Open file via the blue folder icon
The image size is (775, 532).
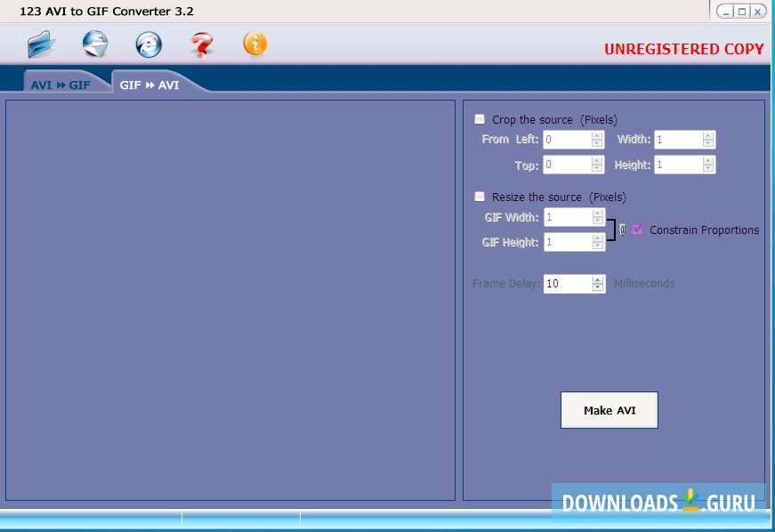(x=42, y=44)
